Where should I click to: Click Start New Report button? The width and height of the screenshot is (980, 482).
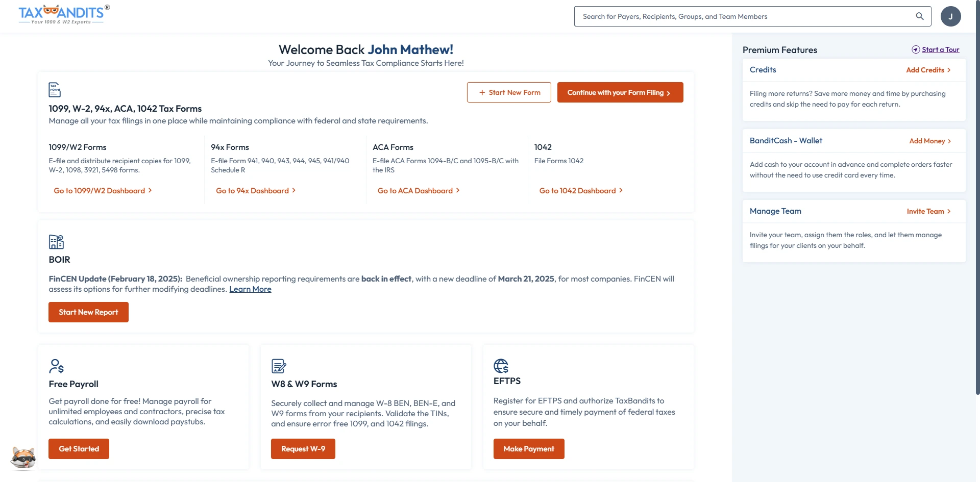(88, 312)
